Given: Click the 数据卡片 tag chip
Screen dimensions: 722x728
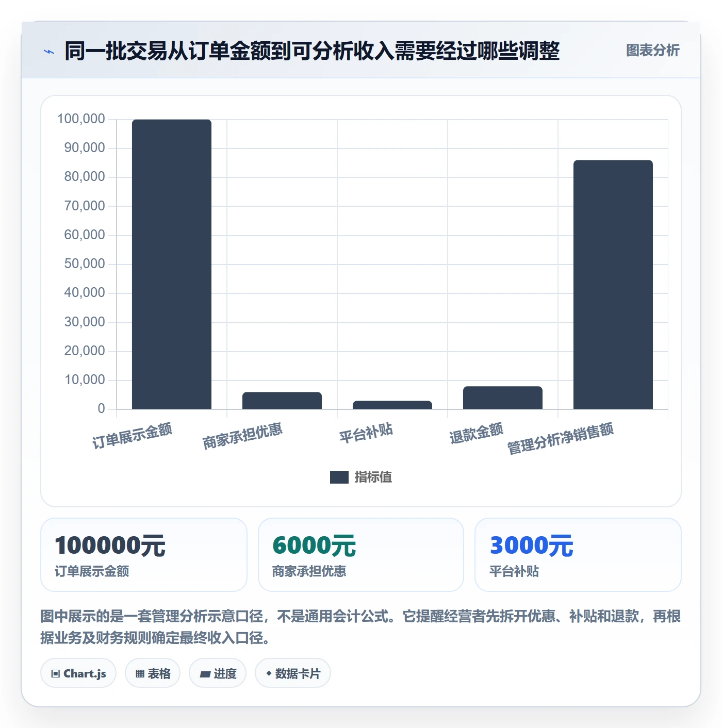Looking at the screenshot, I should pyautogui.click(x=293, y=673).
